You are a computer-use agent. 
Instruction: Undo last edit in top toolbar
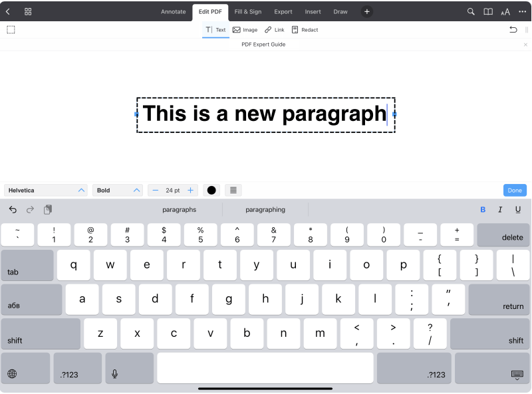tap(513, 30)
